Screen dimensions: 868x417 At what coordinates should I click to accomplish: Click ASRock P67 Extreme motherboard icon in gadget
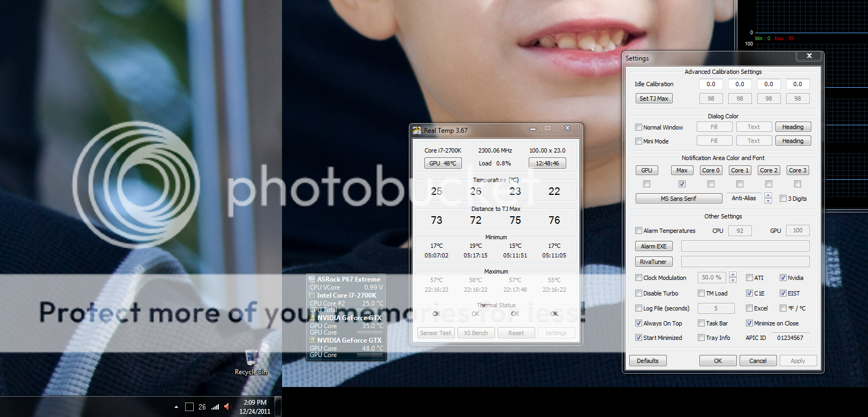click(x=312, y=279)
